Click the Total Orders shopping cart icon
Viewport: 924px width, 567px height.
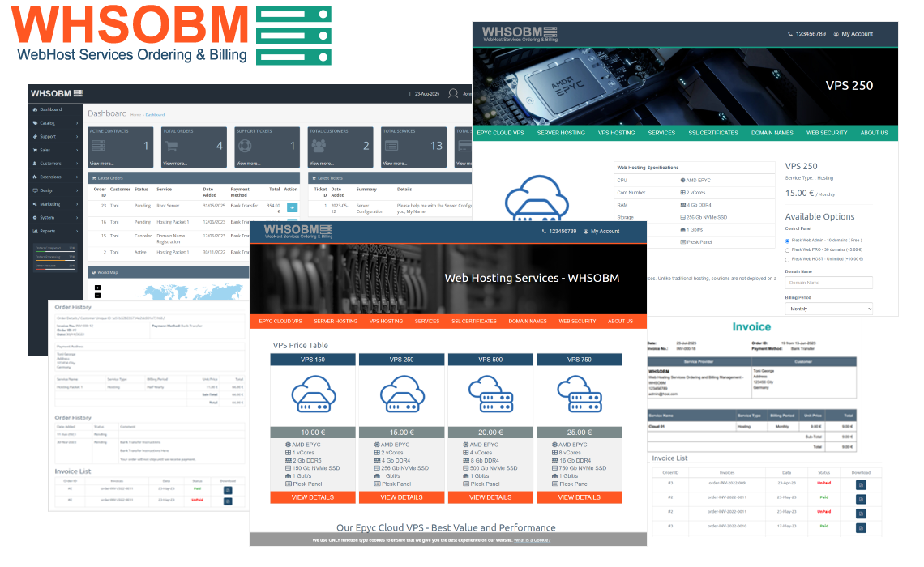171,146
